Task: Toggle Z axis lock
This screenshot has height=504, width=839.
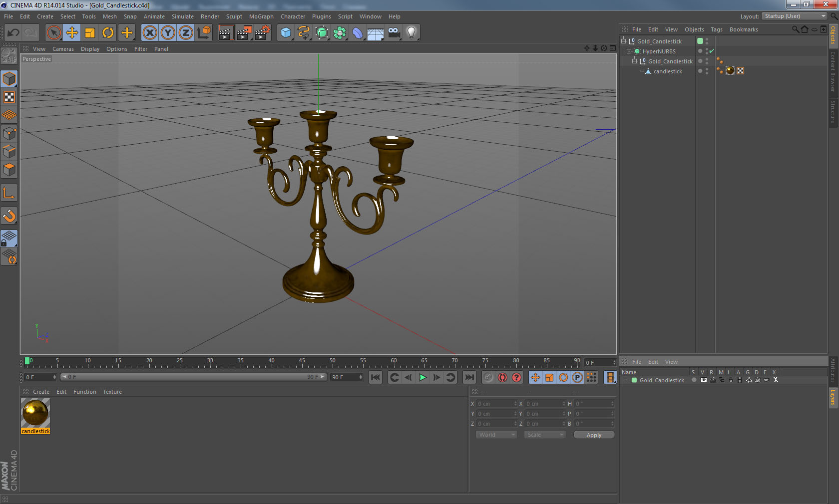Action: pos(186,33)
